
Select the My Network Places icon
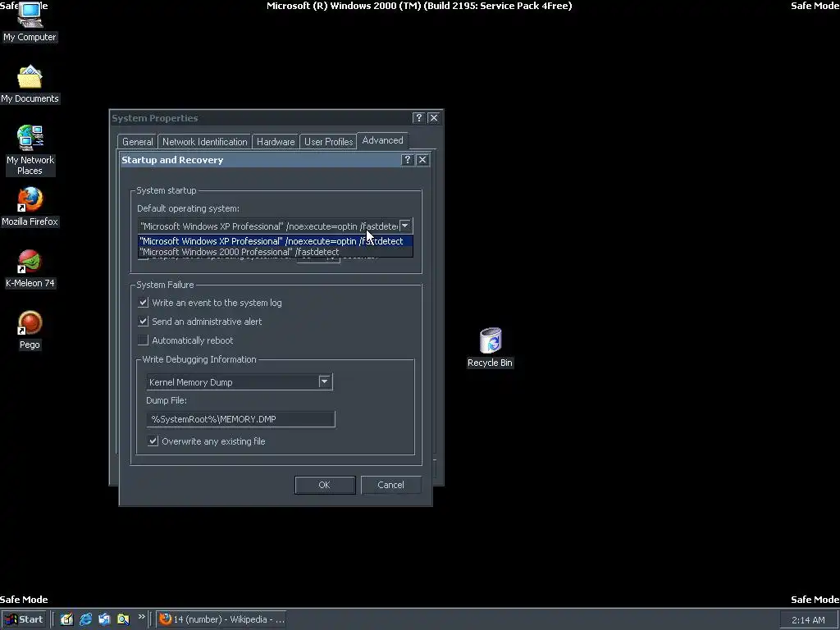point(30,150)
